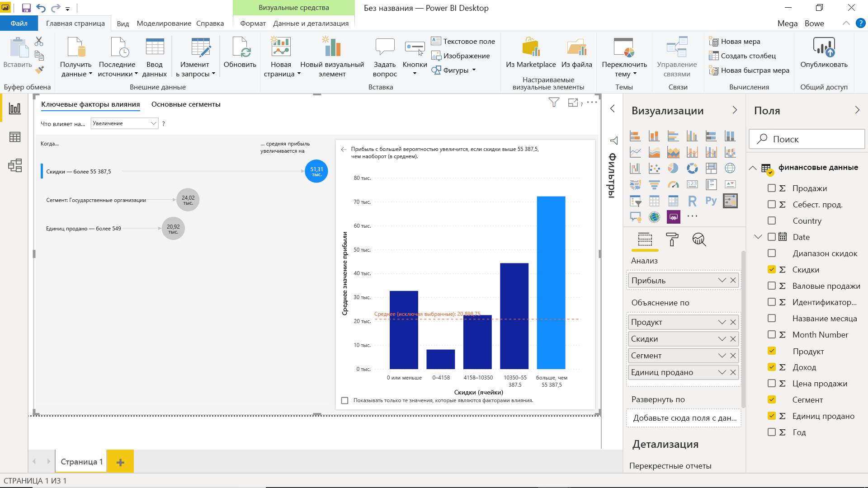Expand the Date field hierarchy
Viewport: 868px width, 488px height.
758,237
